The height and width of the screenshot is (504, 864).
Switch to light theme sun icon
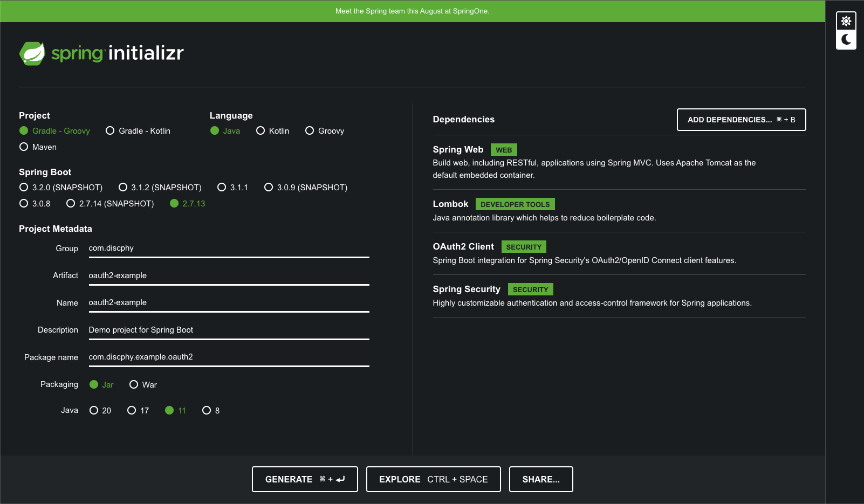tap(846, 21)
